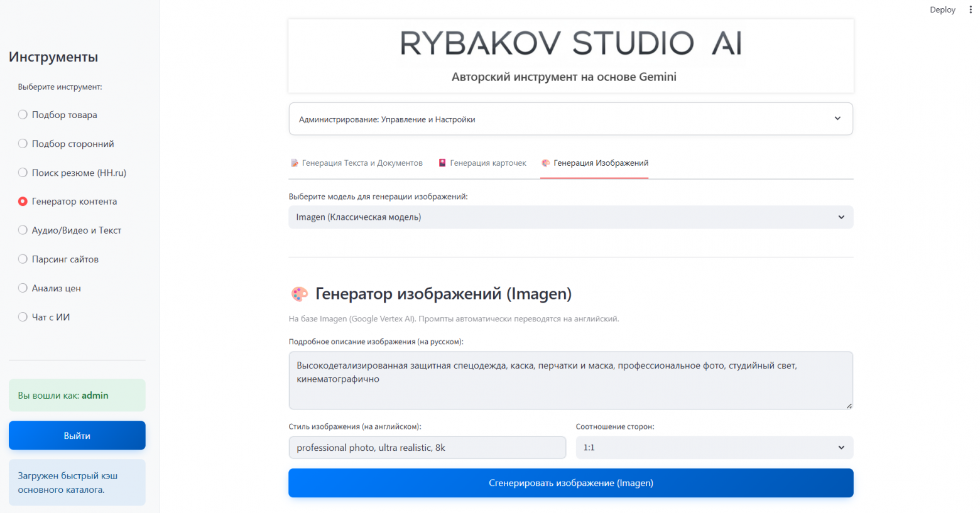Pick the Парсинг сайтов radio option
This screenshot has height=513, width=980.
point(58,259)
